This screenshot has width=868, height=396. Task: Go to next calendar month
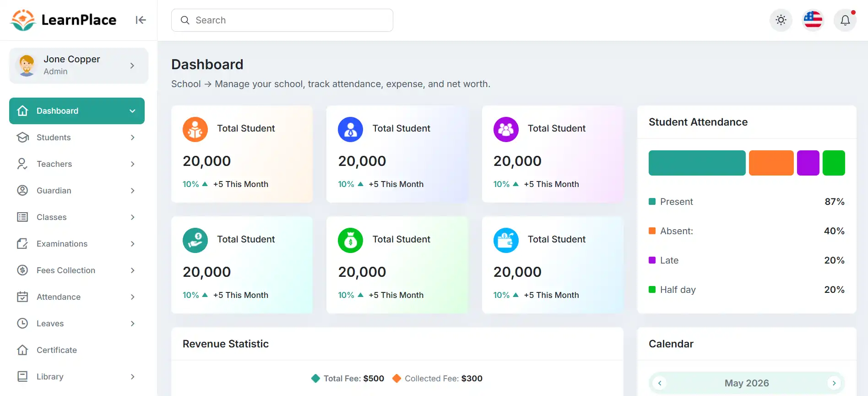pos(834,383)
